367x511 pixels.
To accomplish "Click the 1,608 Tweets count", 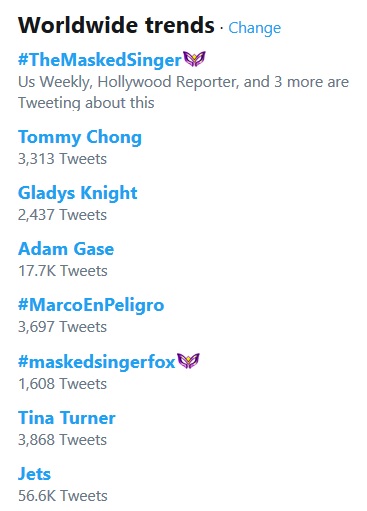I will [x=62, y=384].
